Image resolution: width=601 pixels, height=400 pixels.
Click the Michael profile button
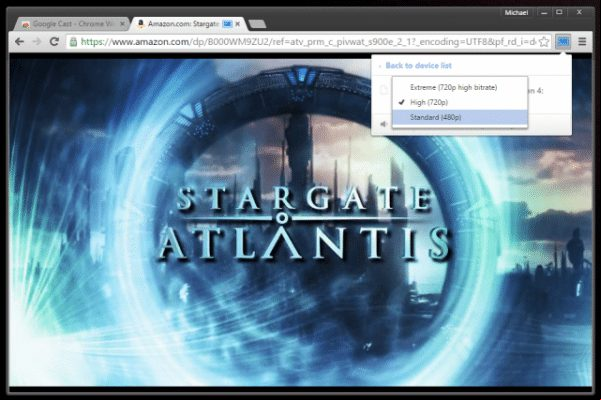(x=516, y=13)
